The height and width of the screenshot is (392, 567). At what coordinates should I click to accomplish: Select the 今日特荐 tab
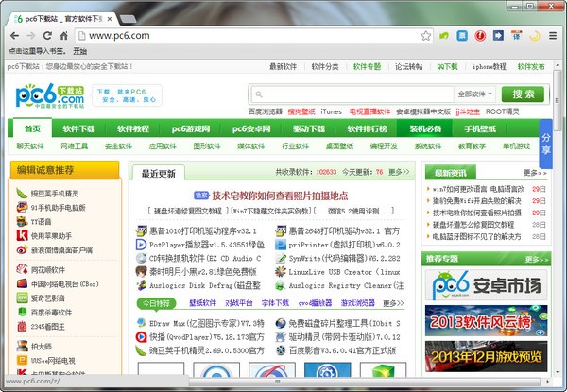coord(156,303)
